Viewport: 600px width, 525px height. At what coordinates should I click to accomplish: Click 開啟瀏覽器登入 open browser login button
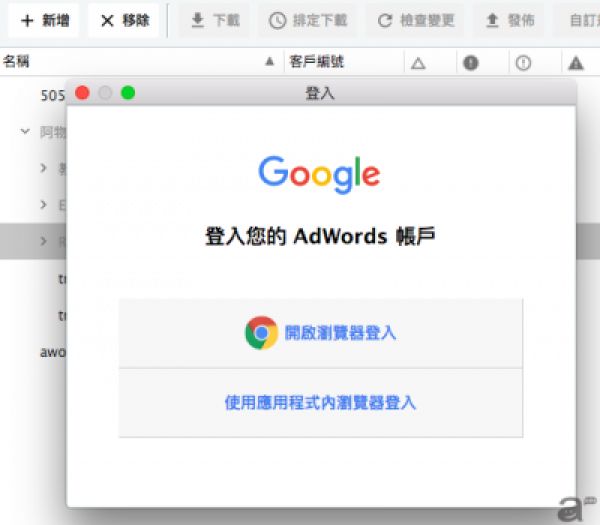tap(321, 333)
